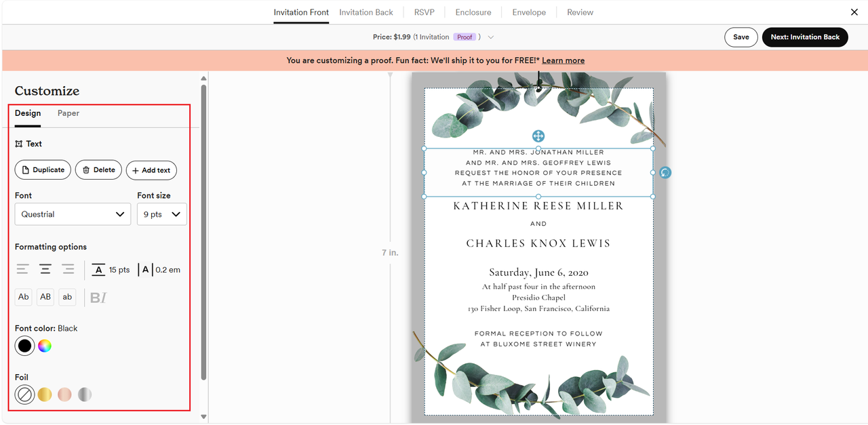Image resolution: width=868 pixels, height=425 pixels.
Task: Select the Presidio Chapel text line
Action: pyautogui.click(x=538, y=298)
